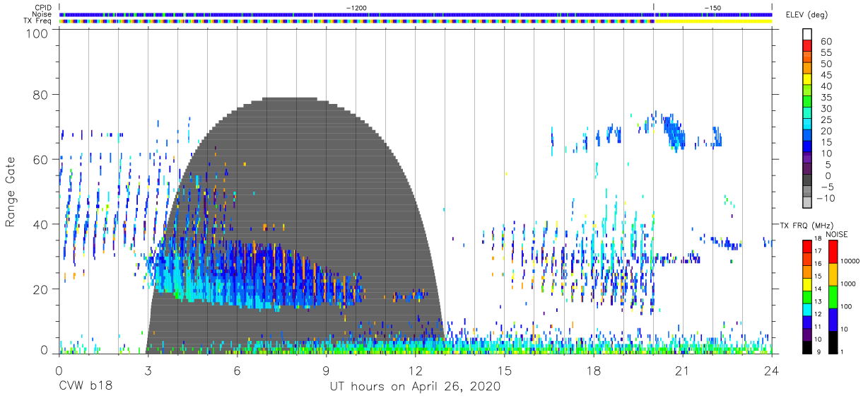868x401 pixels.
Task: Click the Range Gate tick label '60'
Action: (x=41, y=160)
